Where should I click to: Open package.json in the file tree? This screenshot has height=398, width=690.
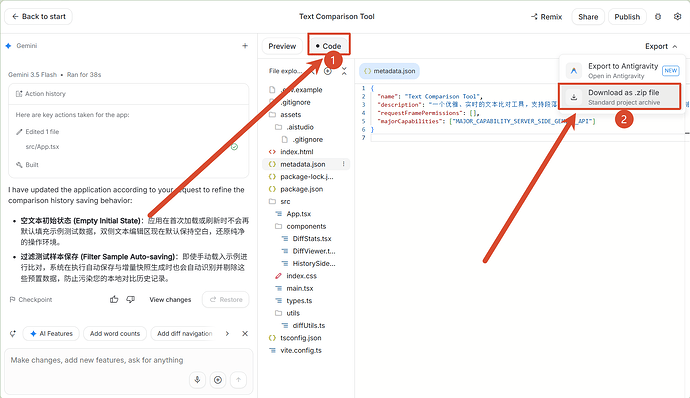coord(301,189)
